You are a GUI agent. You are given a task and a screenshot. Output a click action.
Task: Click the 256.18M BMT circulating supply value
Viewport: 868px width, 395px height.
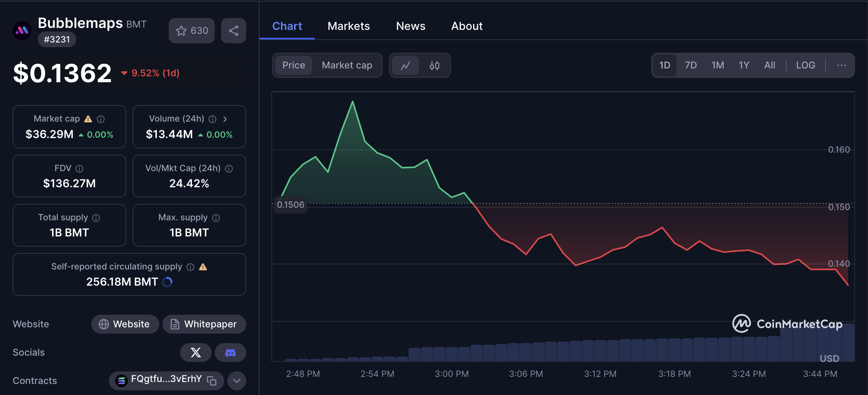point(122,282)
